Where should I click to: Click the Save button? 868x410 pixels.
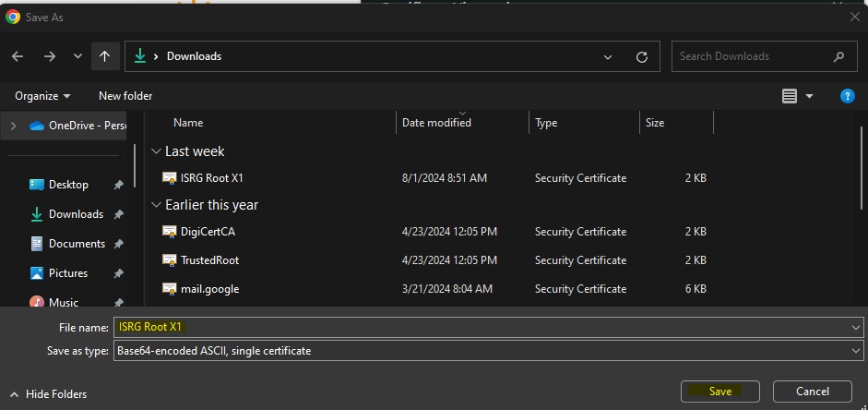point(720,392)
